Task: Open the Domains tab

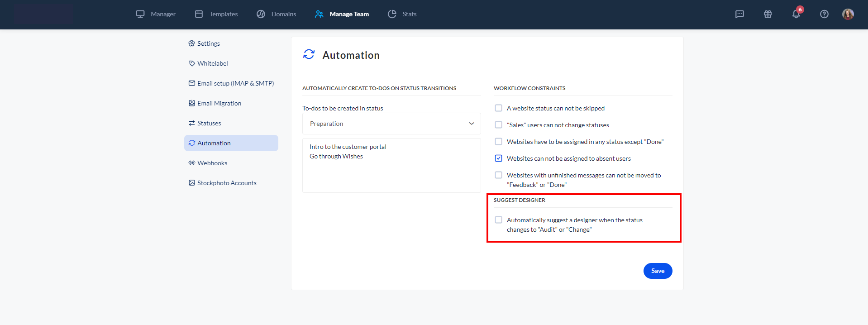Action: coord(277,14)
